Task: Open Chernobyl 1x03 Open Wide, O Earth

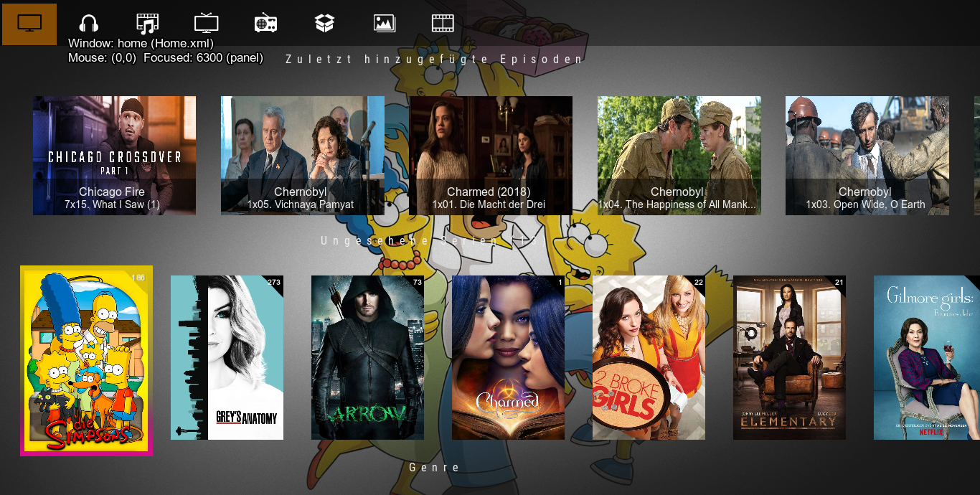Action: pyautogui.click(x=867, y=156)
